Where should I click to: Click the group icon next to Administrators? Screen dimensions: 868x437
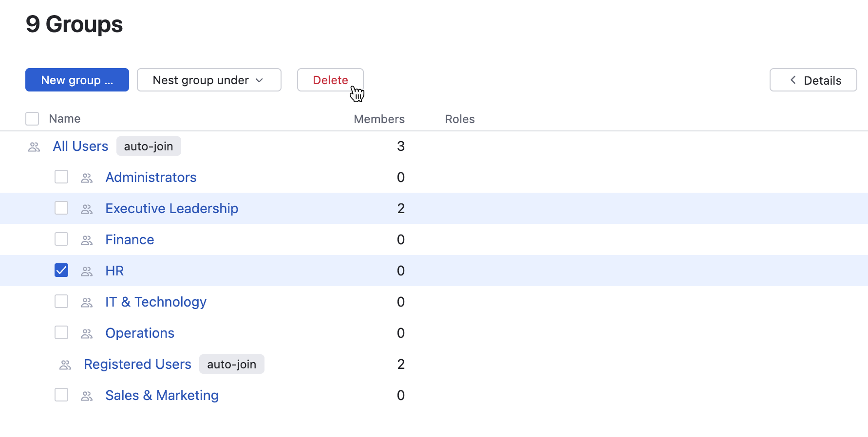point(87,178)
